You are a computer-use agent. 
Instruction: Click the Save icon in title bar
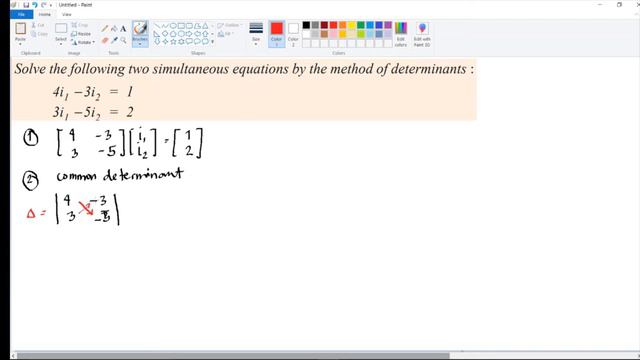coord(26,5)
